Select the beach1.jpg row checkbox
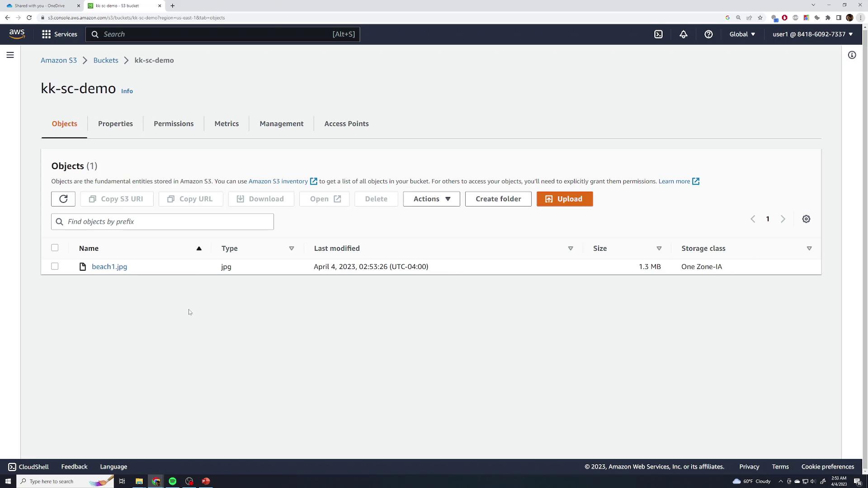The image size is (868, 488). 55,267
